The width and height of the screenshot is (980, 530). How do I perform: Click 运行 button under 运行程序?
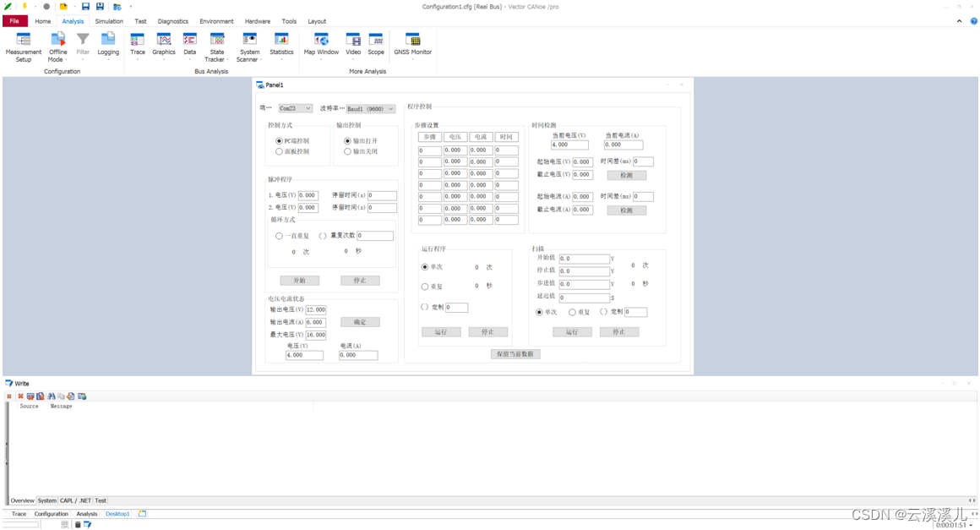point(441,332)
